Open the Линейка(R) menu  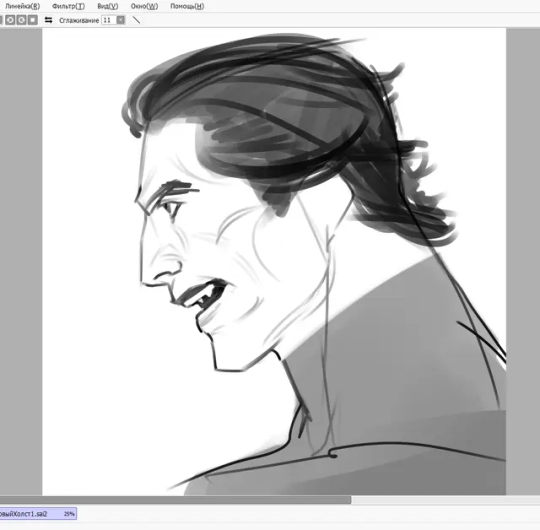pyautogui.click(x=23, y=6)
